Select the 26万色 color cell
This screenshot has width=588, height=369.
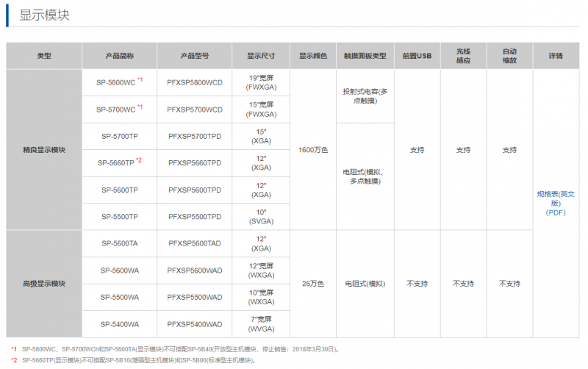pyautogui.click(x=313, y=284)
